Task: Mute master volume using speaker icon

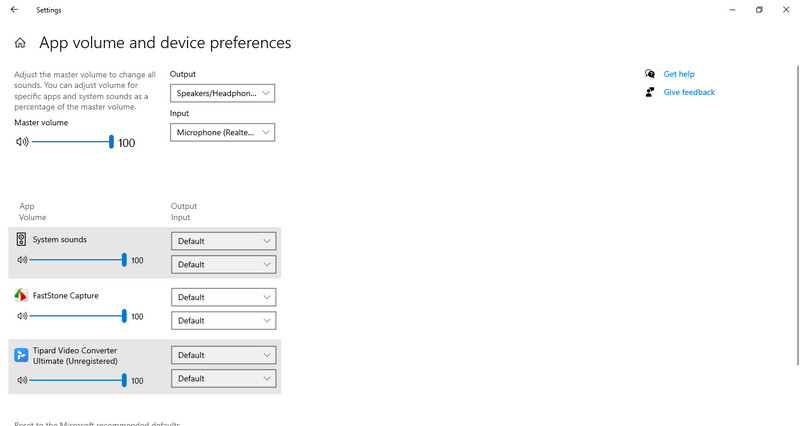Action: click(x=22, y=142)
